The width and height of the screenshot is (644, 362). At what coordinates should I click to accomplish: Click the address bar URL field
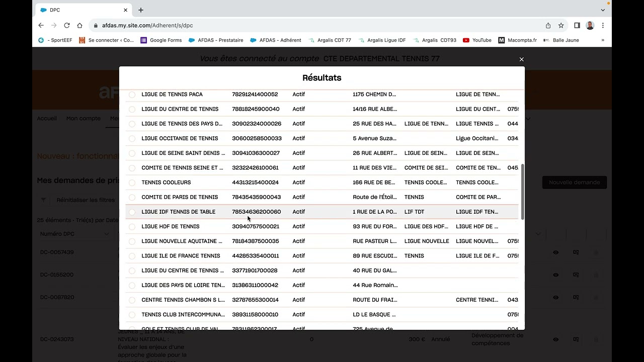(x=317, y=25)
